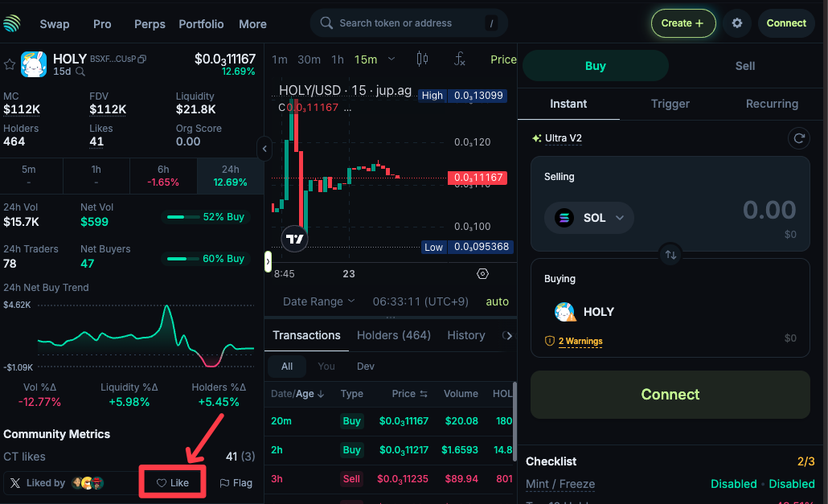
Task: Swap selling and buying tokens
Action: [x=670, y=255]
